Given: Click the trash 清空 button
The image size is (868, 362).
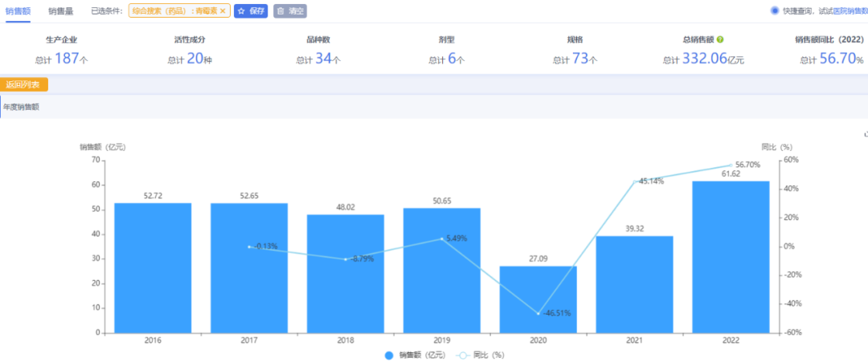Looking at the screenshot, I should 289,11.
